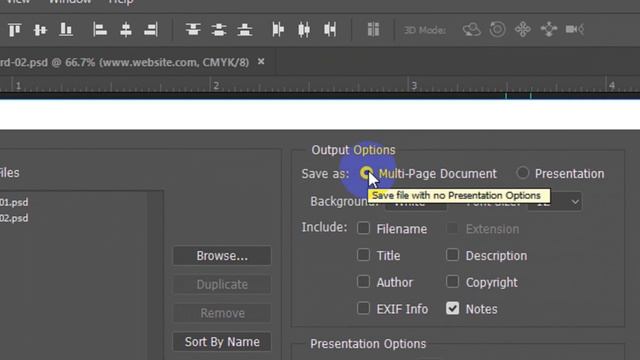Click Distribute vertical centers icon
Image resolution: width=640 pixels, height=360 pixels.
click(x=219, y=30)
